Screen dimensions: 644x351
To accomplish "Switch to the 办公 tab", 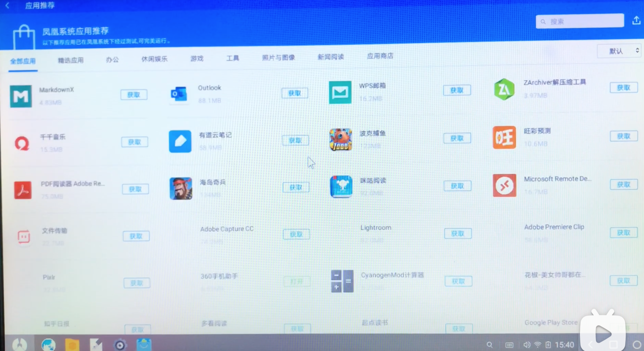I will (112, 59).
